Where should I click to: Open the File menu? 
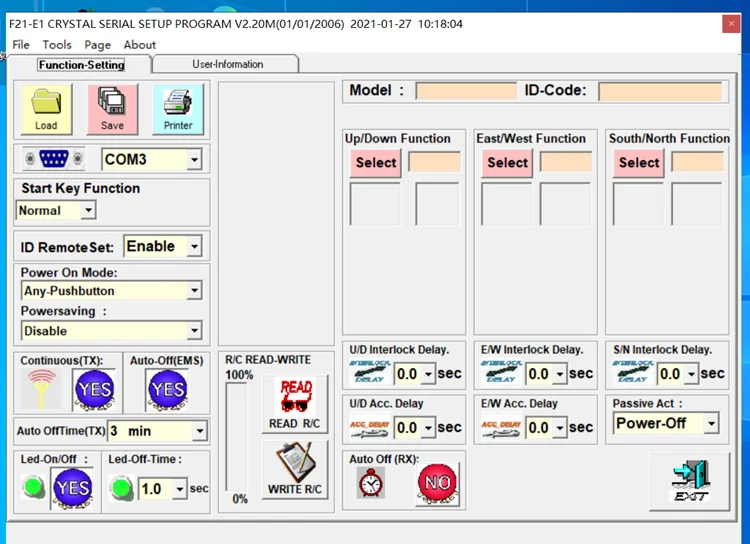click(21, 44)
